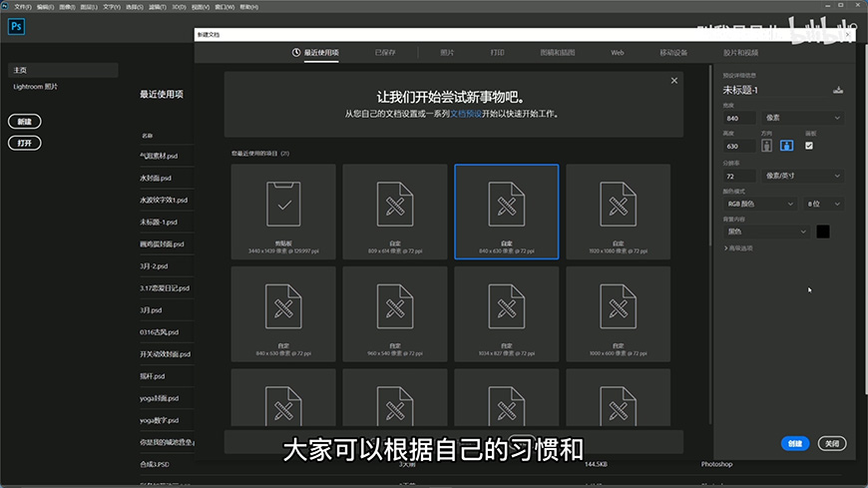Click the 打开 button on home screen
This screenshot has width=868, height=488.
tap(24, 143)
